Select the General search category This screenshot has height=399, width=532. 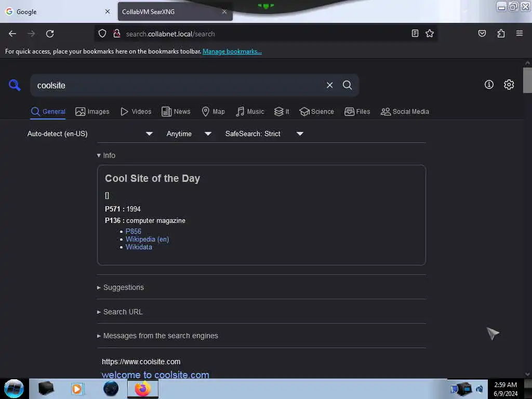click(48, 112)
